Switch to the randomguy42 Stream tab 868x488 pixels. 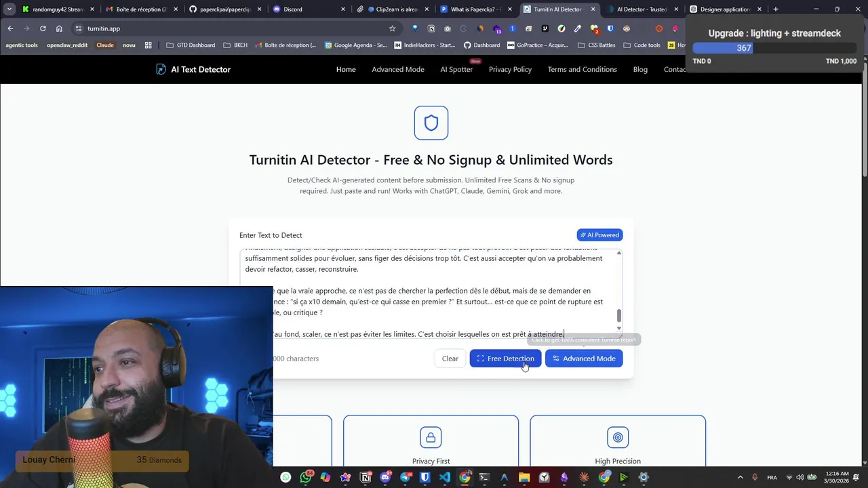click(x=58, y=9)
